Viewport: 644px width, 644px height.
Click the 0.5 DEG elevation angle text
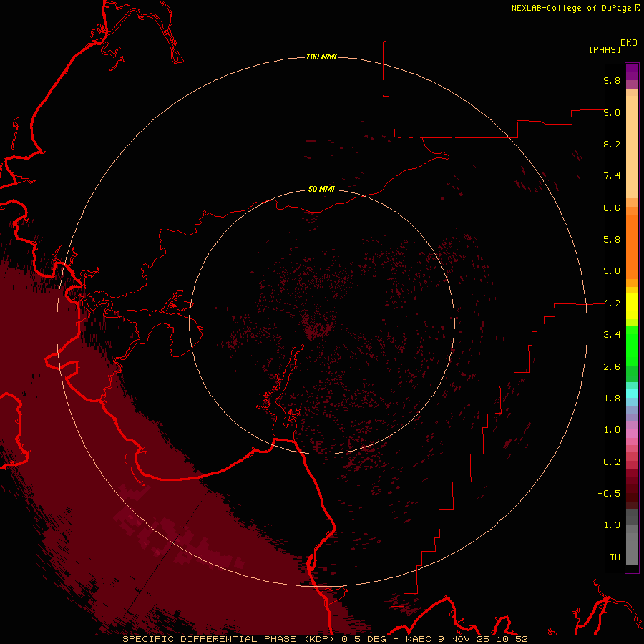pos(363,639)
